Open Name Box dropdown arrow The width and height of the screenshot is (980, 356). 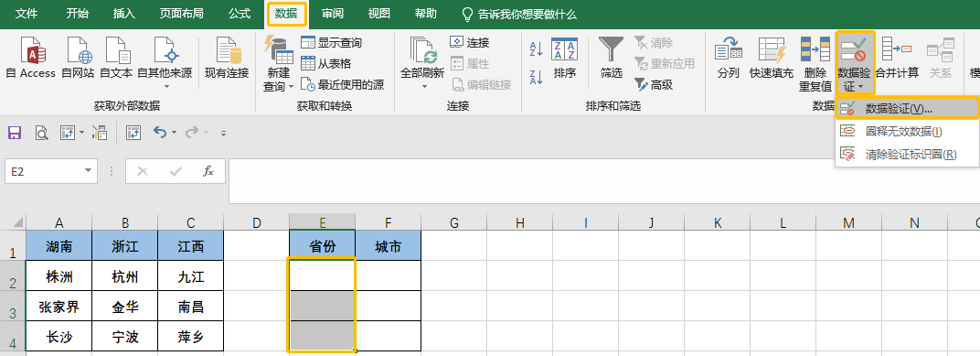88,171
